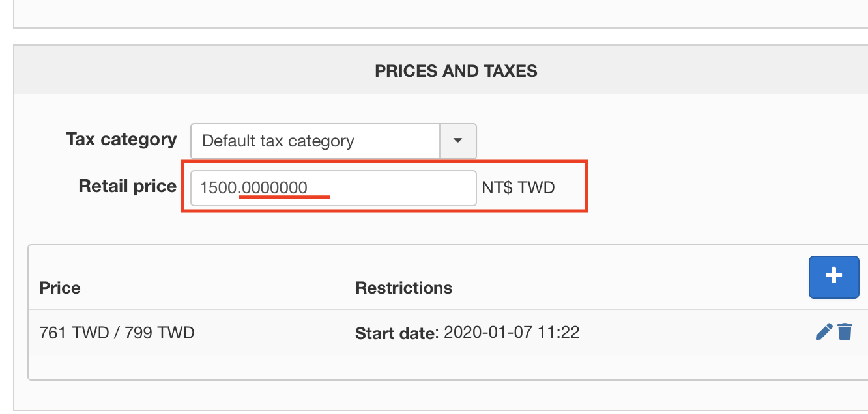Click the Price column header
868x414 pixels.
point(60,288)
